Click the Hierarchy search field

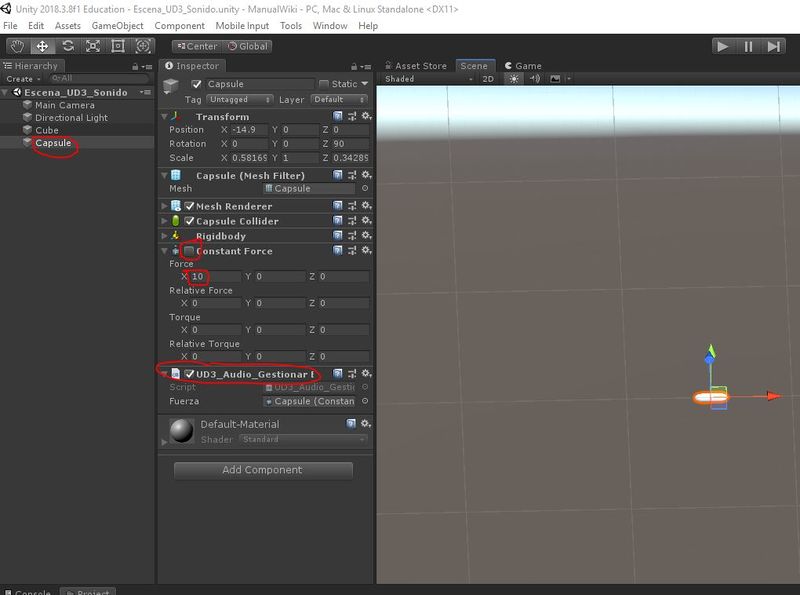point(99,78)
